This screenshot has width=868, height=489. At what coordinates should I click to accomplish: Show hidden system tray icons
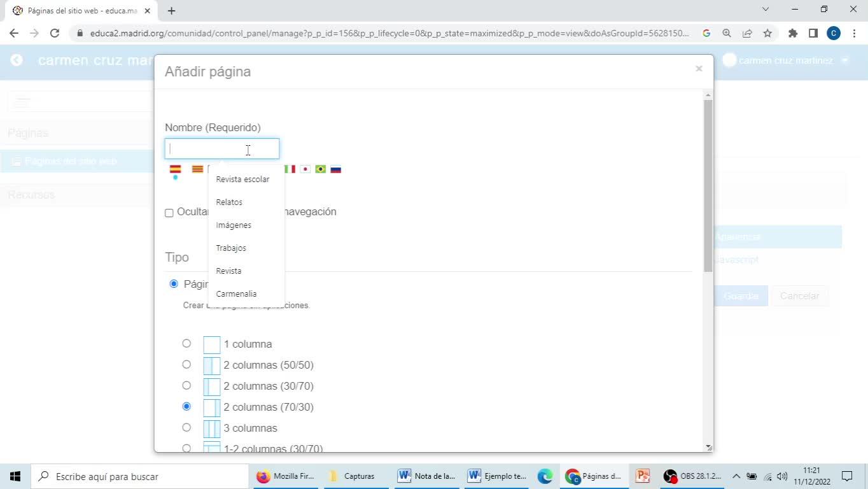736,476
